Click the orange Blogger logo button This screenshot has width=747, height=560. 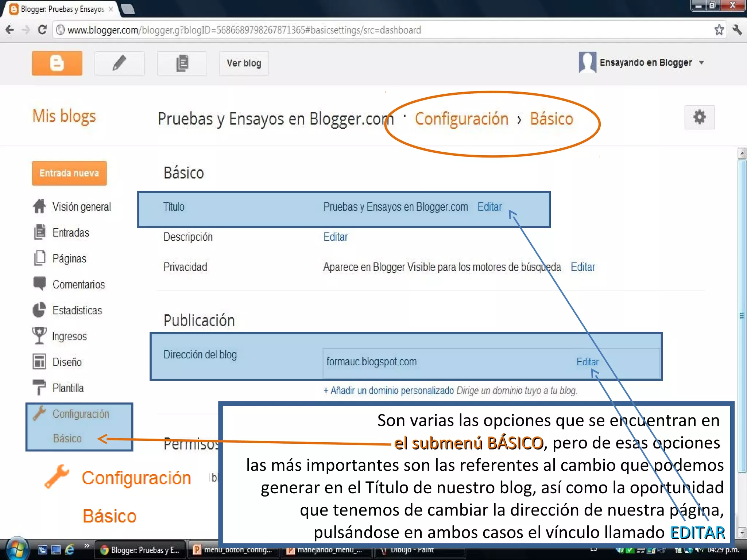point(57,63)
